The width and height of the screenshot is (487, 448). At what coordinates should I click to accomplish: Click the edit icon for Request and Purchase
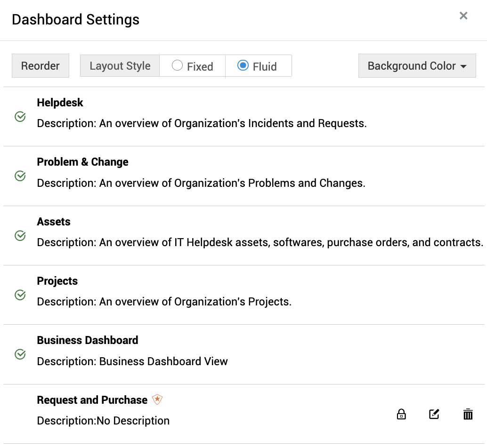point(434,415)
